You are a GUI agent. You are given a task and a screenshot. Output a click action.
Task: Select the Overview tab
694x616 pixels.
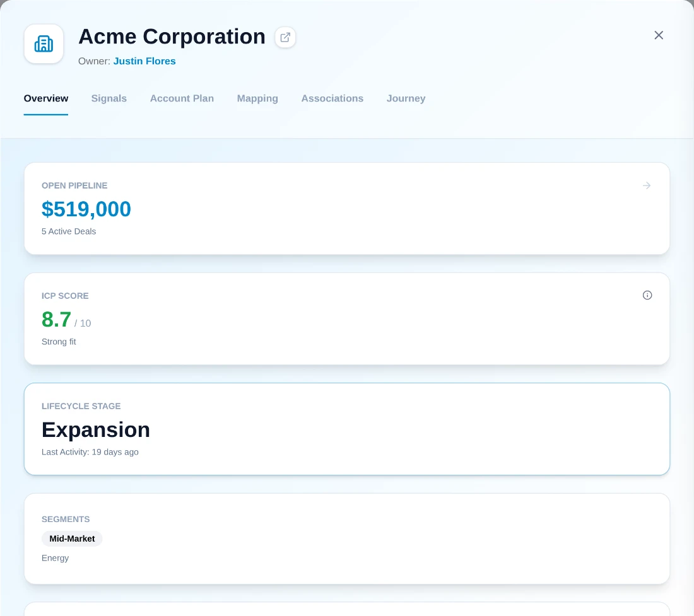46,98
